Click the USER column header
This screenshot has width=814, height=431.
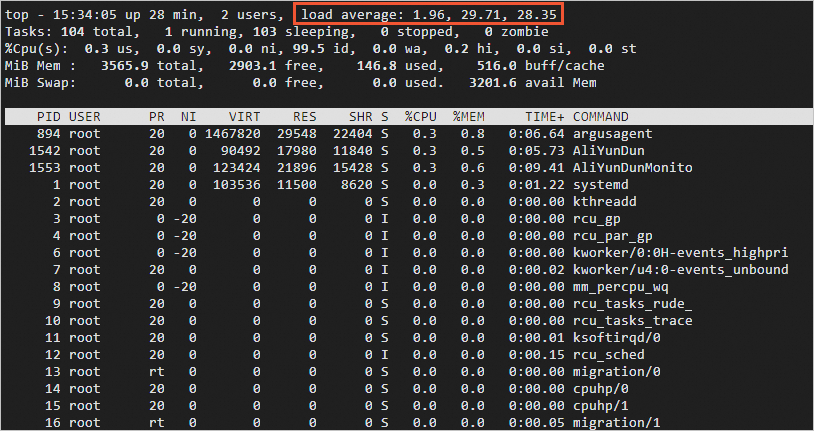[84, 117]
